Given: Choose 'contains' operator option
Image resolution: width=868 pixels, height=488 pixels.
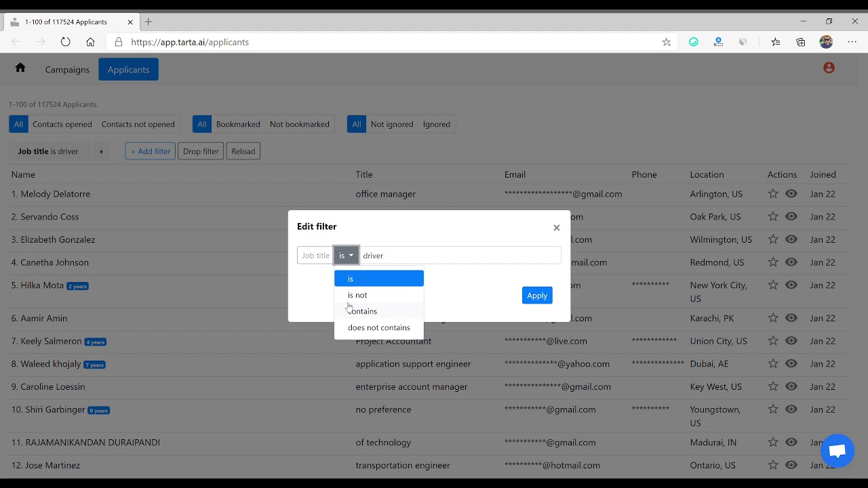Looking at the screenshot, I should coord(379,311).
